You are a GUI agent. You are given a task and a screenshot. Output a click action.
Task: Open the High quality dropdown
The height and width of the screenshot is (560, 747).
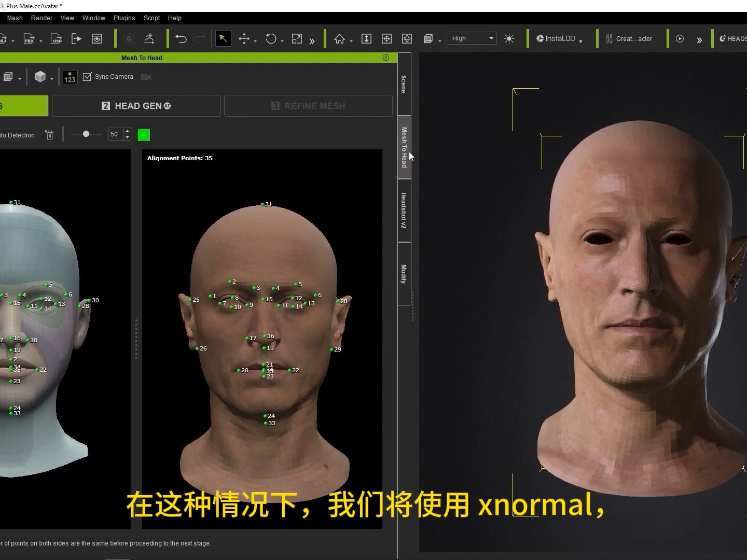[x=472, y=38]
